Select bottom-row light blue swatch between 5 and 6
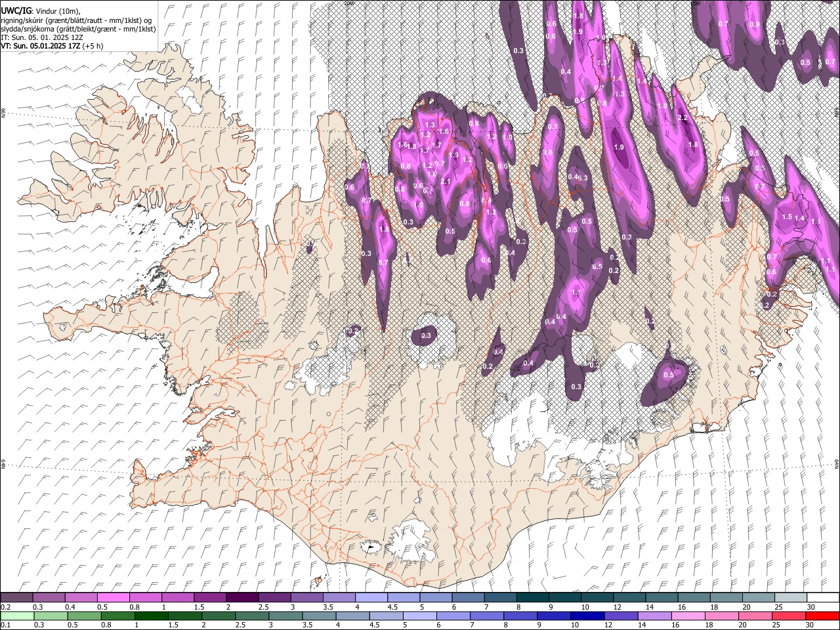The height and width of the screenshot is (630, 840). click(419, 616)
